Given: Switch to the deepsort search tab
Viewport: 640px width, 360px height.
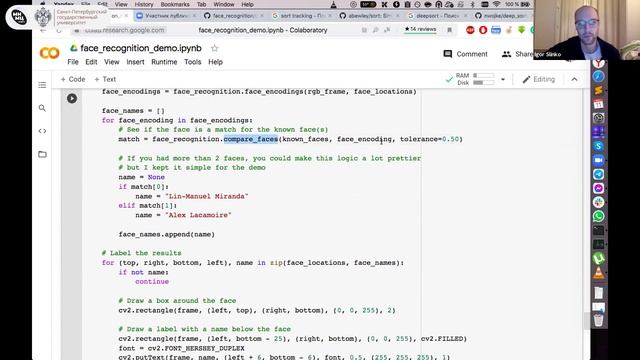Looking at the screenshot, I should (437, 16).
